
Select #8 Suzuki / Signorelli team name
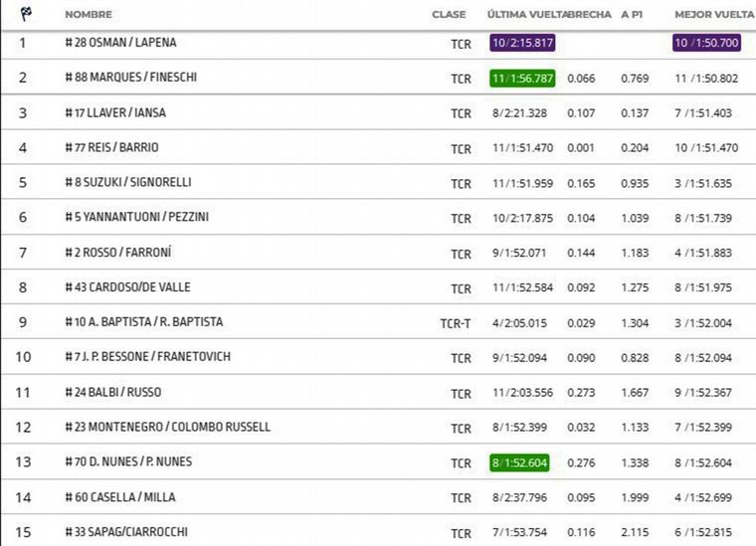point(127,183)
